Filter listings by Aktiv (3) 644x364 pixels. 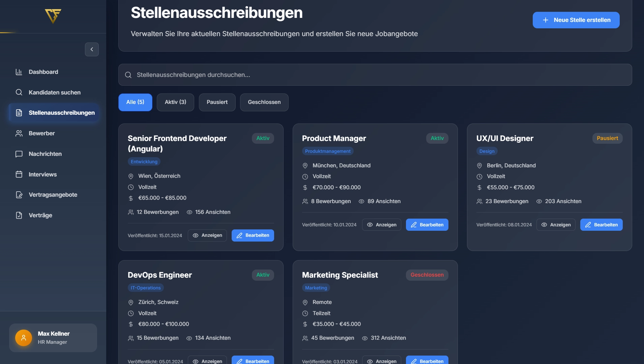coord(175,102)
